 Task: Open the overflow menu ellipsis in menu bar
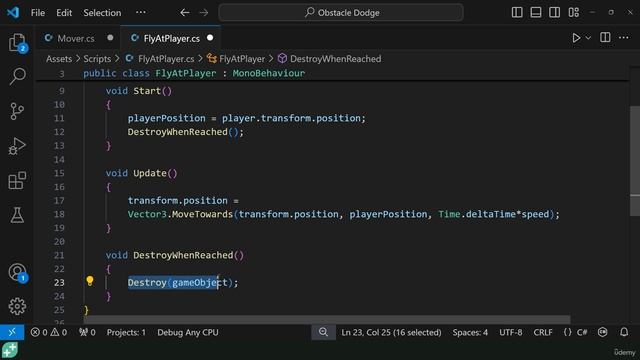coord(140,12)
